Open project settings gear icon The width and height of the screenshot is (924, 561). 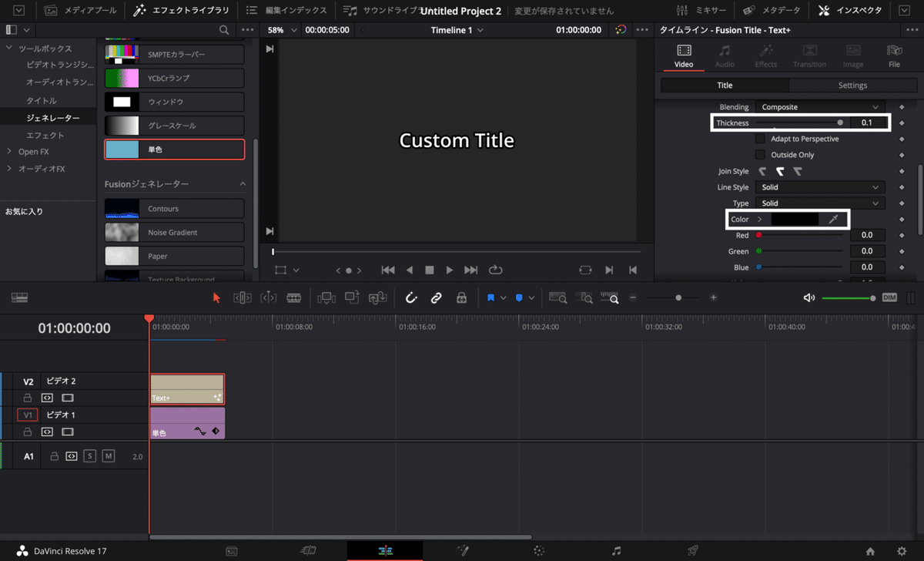(902, 551)
